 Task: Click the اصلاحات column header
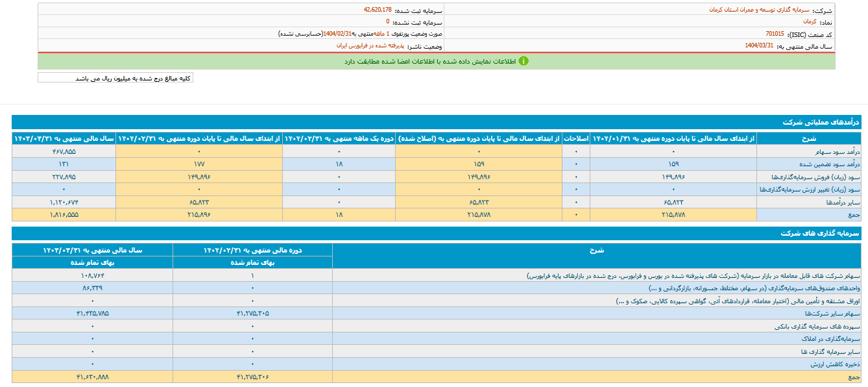576,138
